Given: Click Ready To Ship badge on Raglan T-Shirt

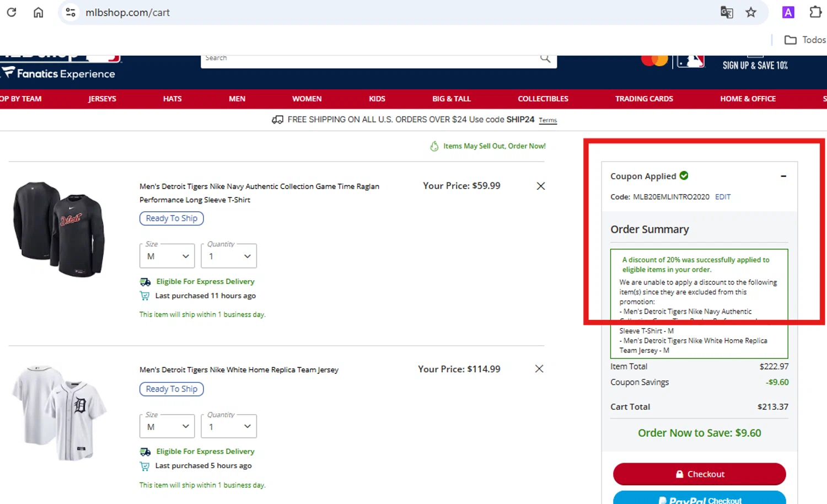Looking at the screenshot, I should coord(171,218).
